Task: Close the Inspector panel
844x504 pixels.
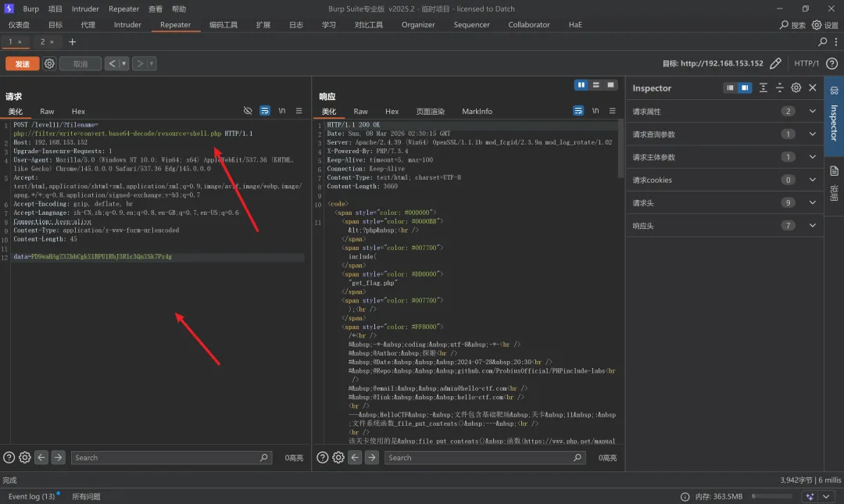Action: pyautogui.click(x=813, y=88)
